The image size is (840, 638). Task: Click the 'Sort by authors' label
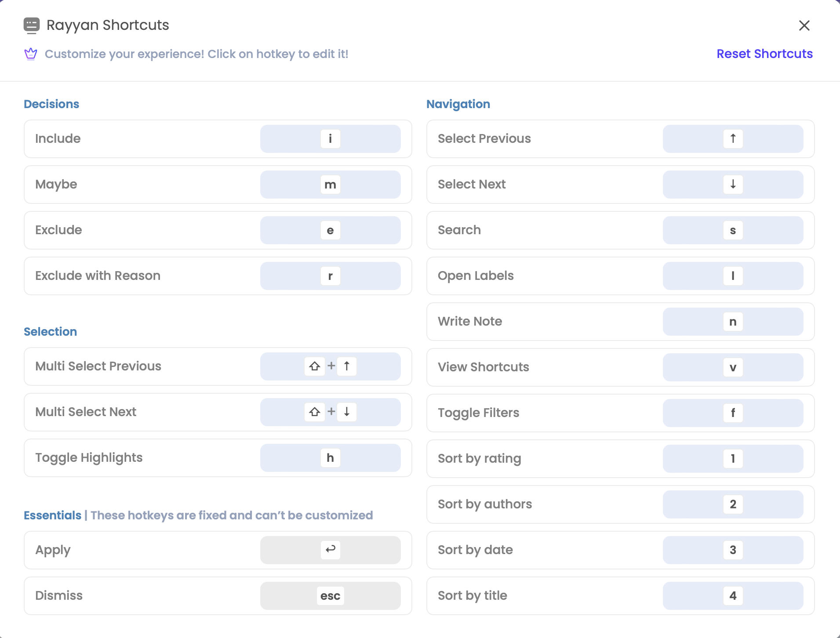coord(485,504)
